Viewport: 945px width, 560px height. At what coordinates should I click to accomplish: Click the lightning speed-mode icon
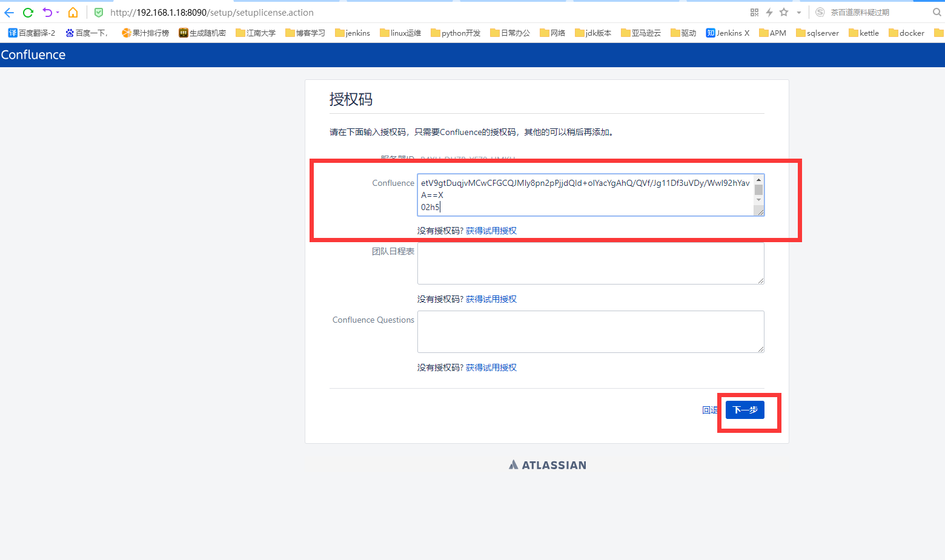coord(769,12)
